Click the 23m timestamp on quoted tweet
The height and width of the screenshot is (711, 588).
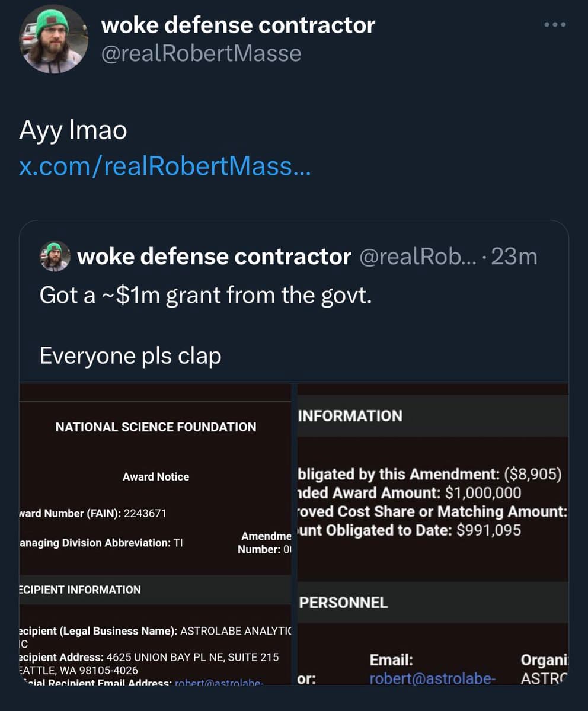click(514, 257)
